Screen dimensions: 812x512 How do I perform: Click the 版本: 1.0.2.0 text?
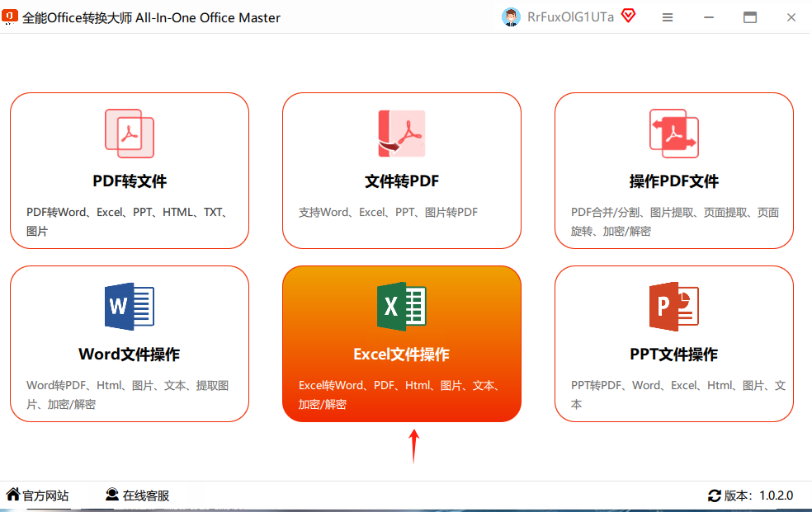758,496
